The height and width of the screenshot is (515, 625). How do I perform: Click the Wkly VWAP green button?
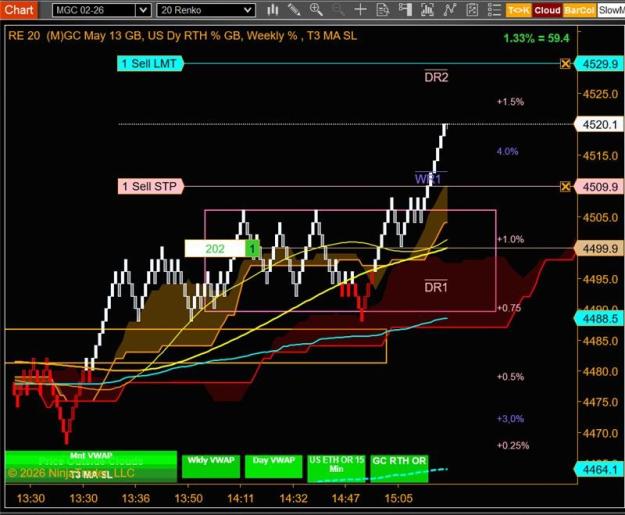pos(211,466)
